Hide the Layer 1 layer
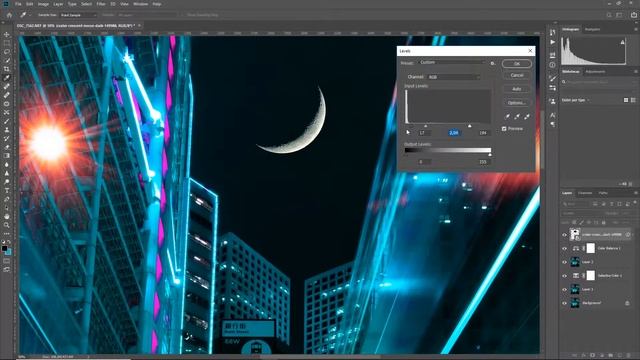 tap(564, 289)
